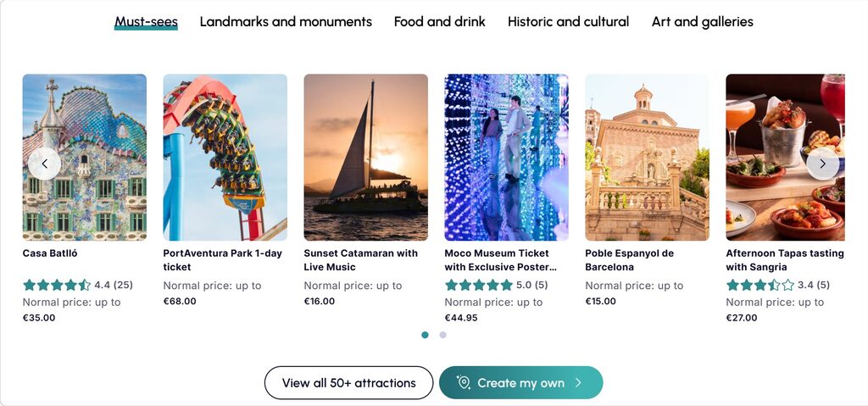Switch to second carousel page dot
Viewport: 868px width, 406px height.
(x=442, y=335)
